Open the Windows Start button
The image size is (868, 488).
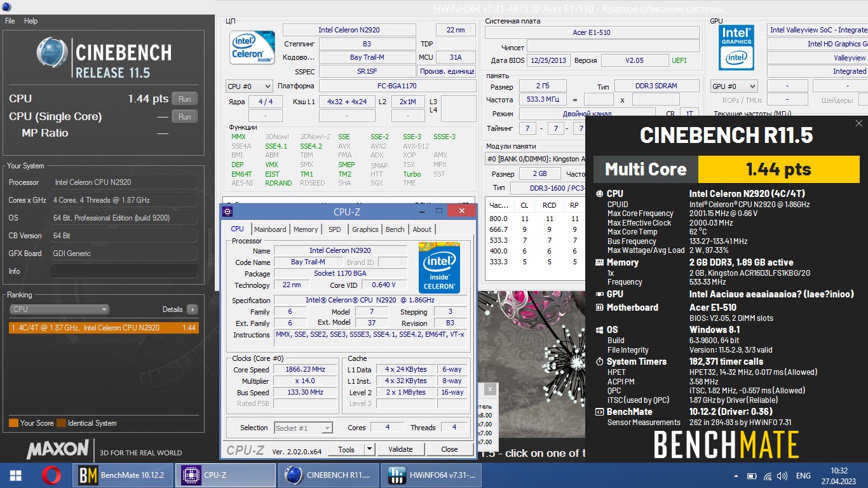pos(15,475)
